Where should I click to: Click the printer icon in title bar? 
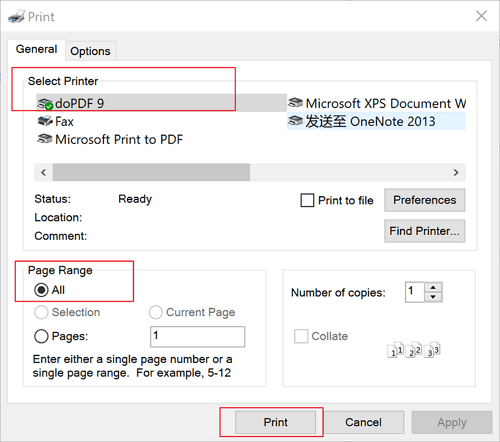click(x=16, y=17)
